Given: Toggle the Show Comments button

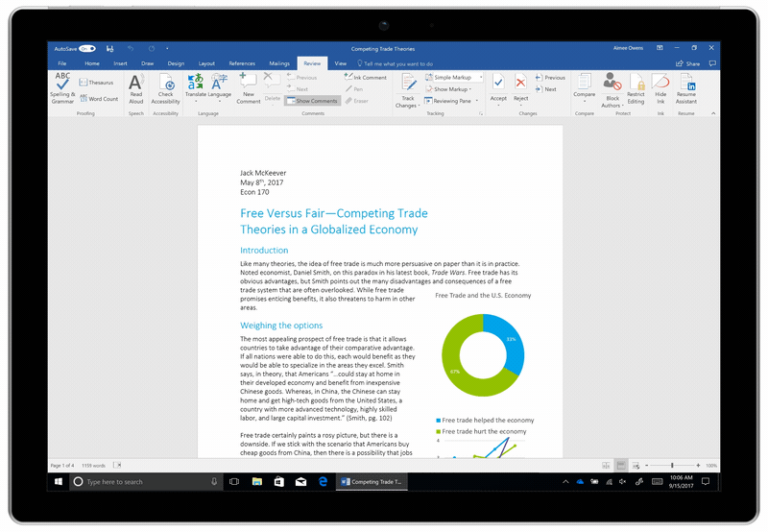Looking at the screenshot, I should coord(312,101).
